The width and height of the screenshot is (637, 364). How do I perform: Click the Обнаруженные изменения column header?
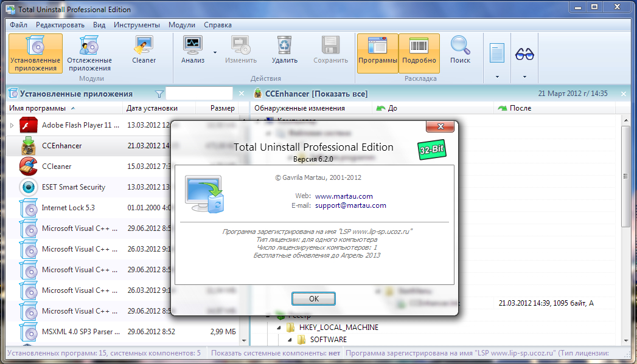click(x=311, y=108)
